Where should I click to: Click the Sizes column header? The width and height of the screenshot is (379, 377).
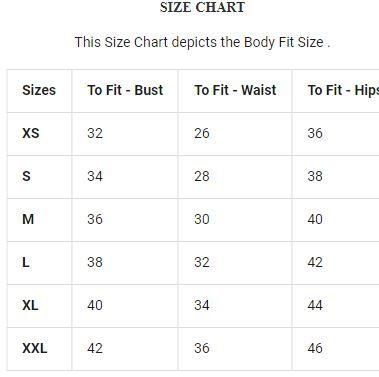tap(39, 90)
